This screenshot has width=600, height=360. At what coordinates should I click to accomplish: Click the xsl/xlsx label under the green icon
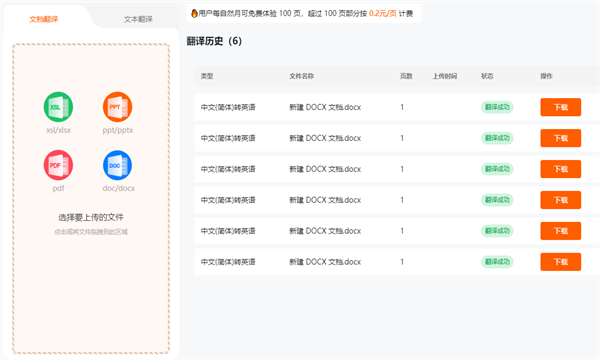58,130
